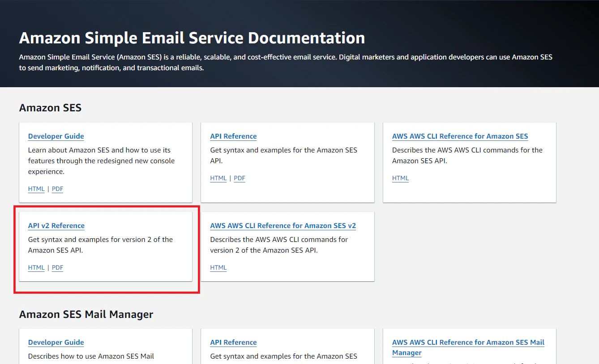Click the 'Learn about Amazon SES' description text

click(x=102, y=161)
